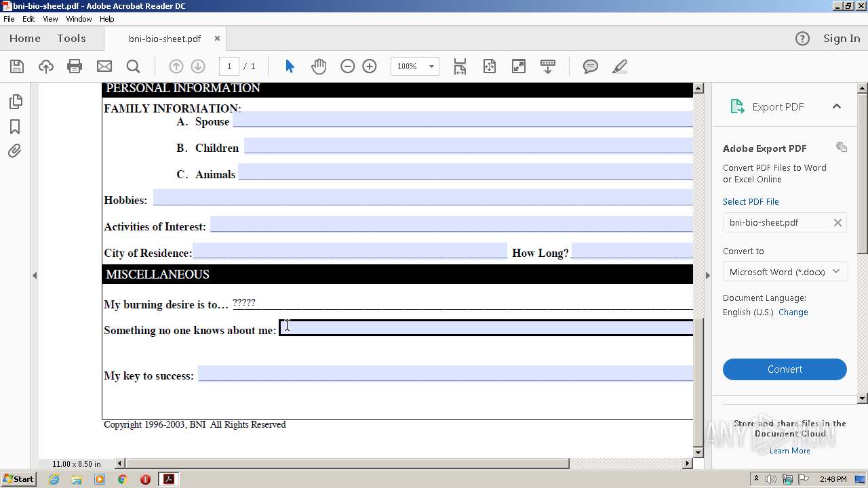The image size is (868, 488).
Task: Select the Highlight text tool
Action: [619, 66]
